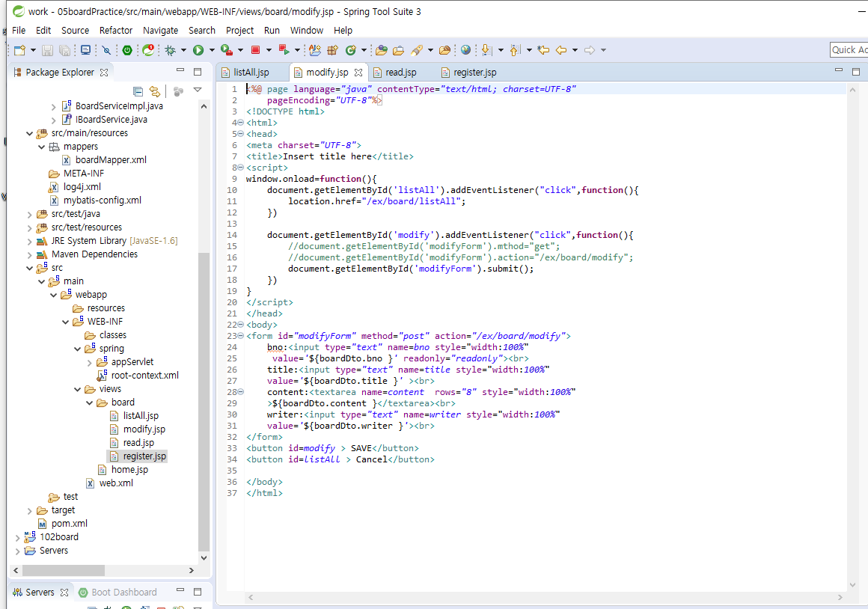
Task: Go to Previous Annotation arrow icon
Action: coord(515,50)
